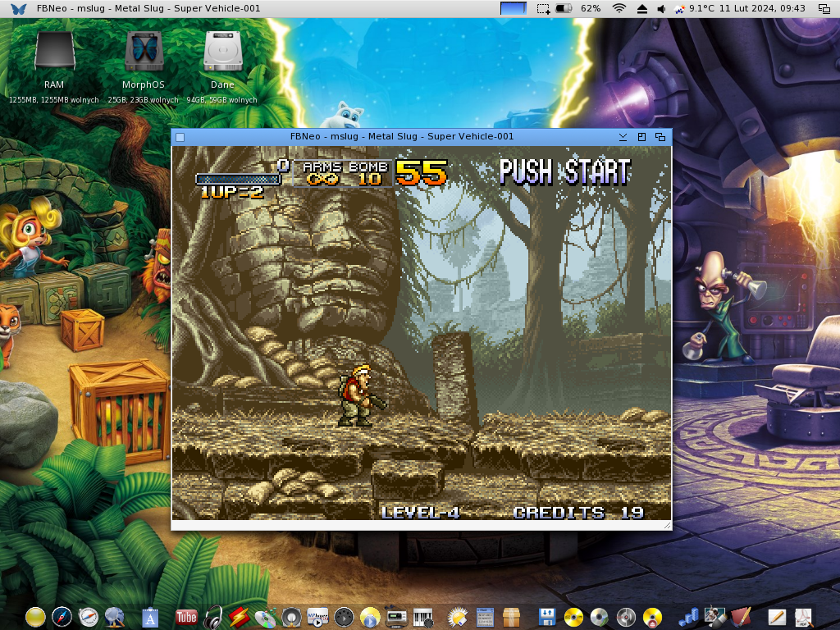Viewport: 840px width, 630px height.
Task: Open the radio tuner device dock icon
Action: click(396, 618)
